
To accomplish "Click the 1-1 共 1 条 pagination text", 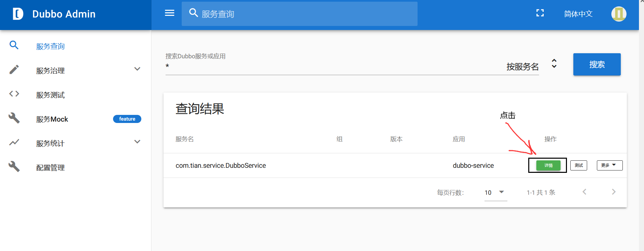I will [541, 192].
